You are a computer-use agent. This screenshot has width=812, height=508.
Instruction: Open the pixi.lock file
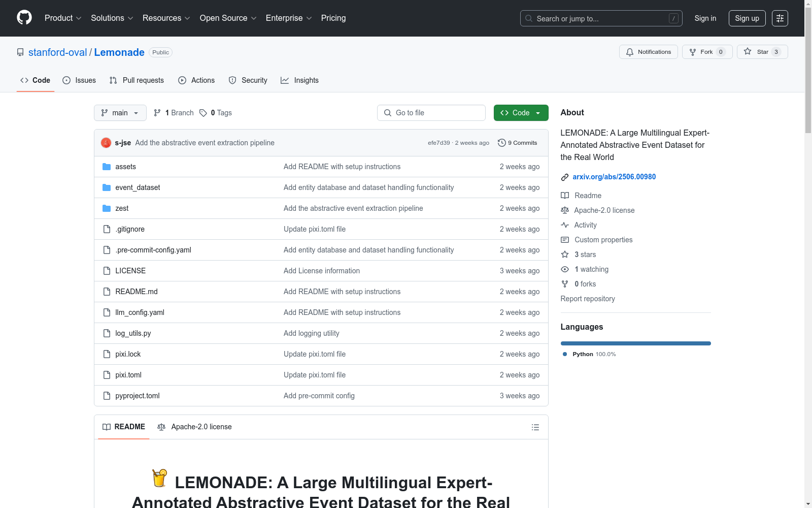pyautogui.click(x=128, y=354)
